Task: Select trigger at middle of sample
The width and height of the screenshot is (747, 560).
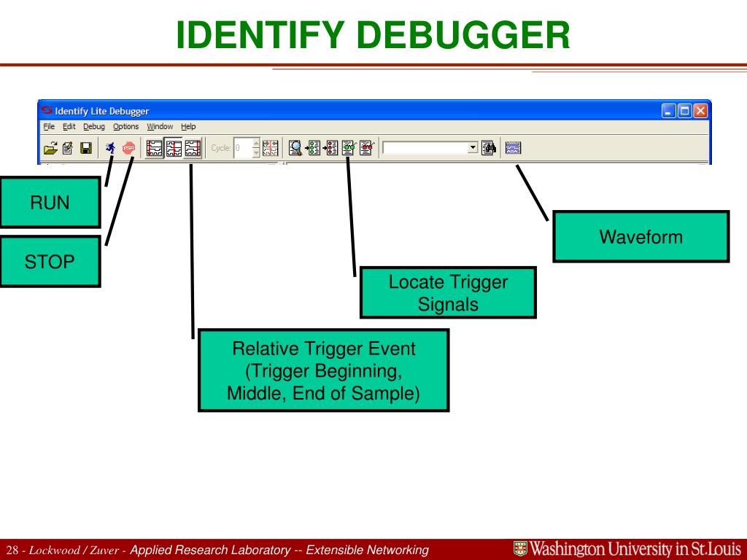Action: click(174, 148)
